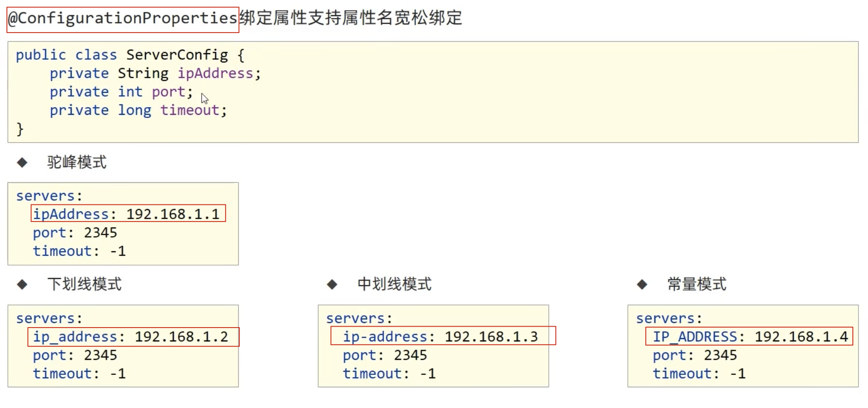Click the @ConfigurationProperties annotation text in the title
The image size is (868, 408).
tap(123, 18)
